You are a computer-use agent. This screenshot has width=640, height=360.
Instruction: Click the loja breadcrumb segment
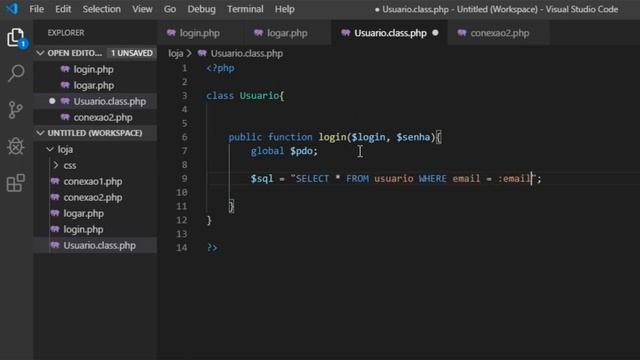(x=176, y=53)
